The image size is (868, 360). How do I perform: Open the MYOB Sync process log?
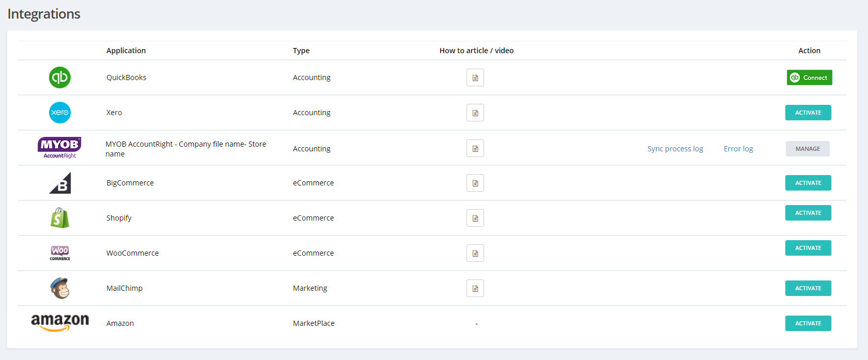pos(675,149)
